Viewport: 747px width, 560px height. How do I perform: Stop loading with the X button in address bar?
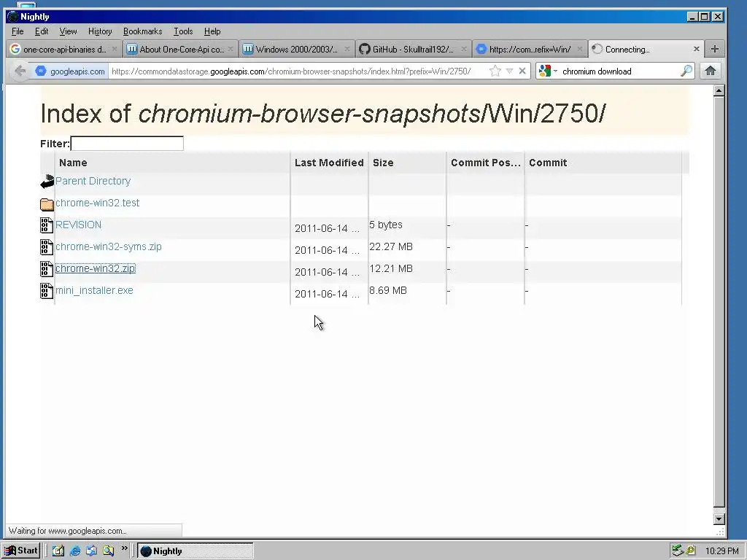pos(522,71)
